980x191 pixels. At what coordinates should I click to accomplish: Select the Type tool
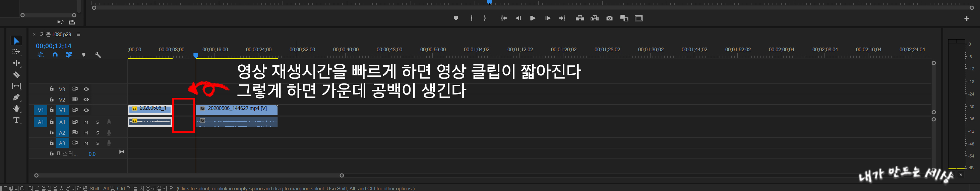click(16, 120)
